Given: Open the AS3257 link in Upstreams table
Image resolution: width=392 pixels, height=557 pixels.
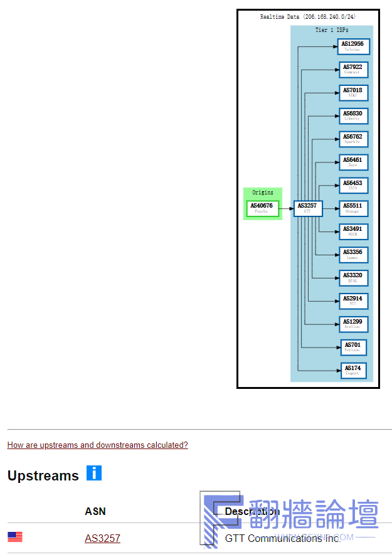Looking at the screenshot, I should tap(102, 538).
